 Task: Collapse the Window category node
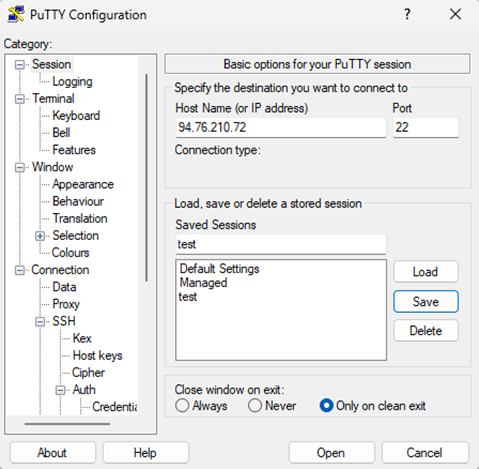[x=20, y=167]
